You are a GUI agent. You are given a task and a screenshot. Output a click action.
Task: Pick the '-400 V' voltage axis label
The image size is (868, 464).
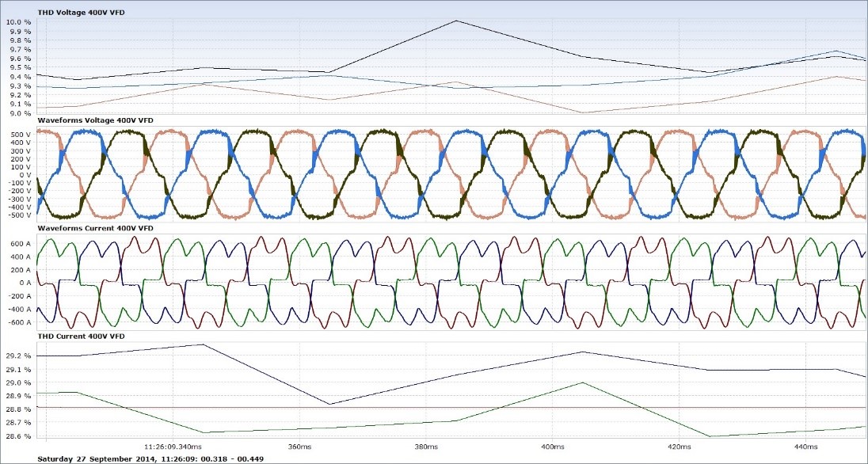click(21, 207)
